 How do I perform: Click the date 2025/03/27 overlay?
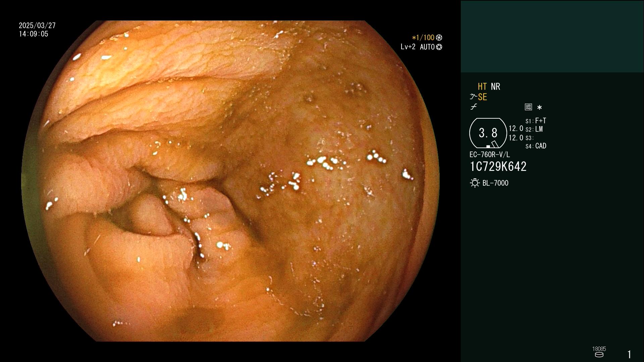point(37,25)
